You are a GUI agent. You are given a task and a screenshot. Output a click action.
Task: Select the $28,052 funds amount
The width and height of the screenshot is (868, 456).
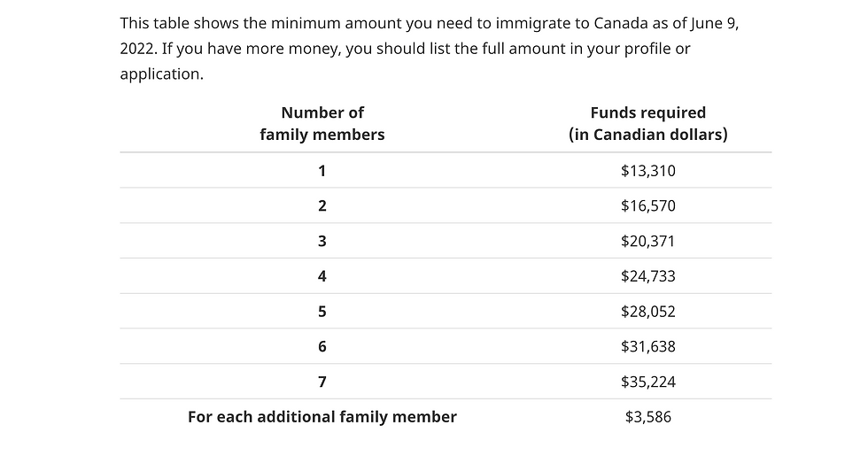tap(647, 312)
